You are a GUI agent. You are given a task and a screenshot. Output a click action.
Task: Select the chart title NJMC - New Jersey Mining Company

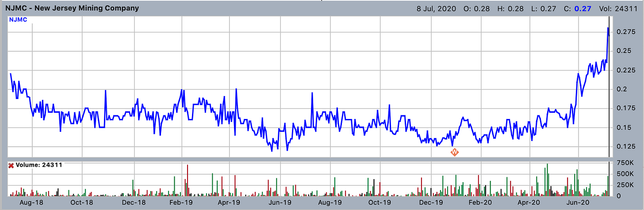click(72, 8)
